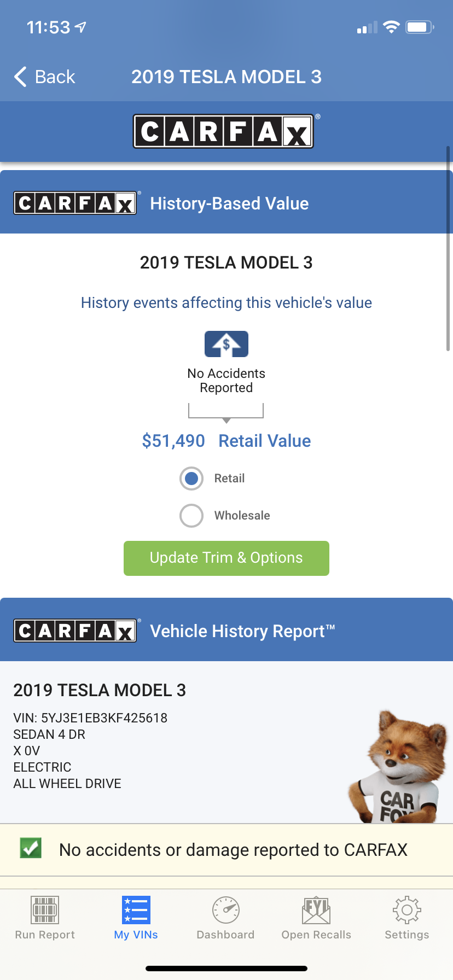Image resolution: width=453 pixels, height=980 pixels.
Task: Tap the Vehicle History Report section header
Action: tap(242, 631)
